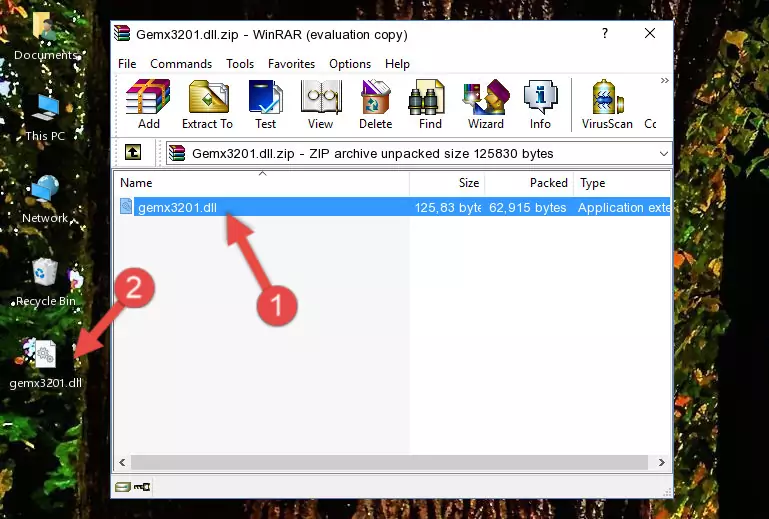The height and width of the screenshot is (519, 769).
Task: Select the gemx3201.dll desktop file
Action: click(x=45, y=364)
